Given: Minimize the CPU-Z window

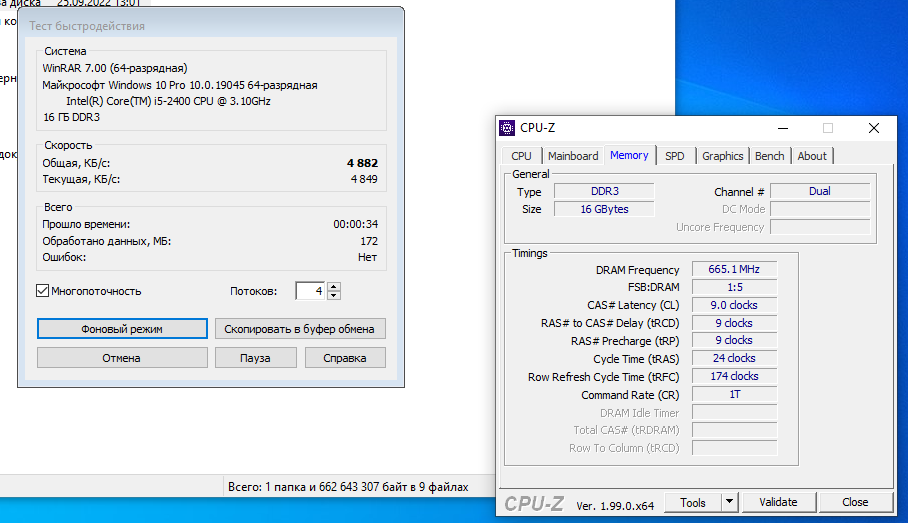Looking at the screenshot, I should pos(783,128).
